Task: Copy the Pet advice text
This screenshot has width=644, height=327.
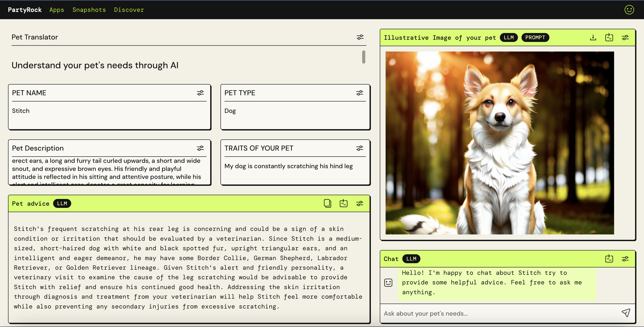Action: click(x=327, y=203)
